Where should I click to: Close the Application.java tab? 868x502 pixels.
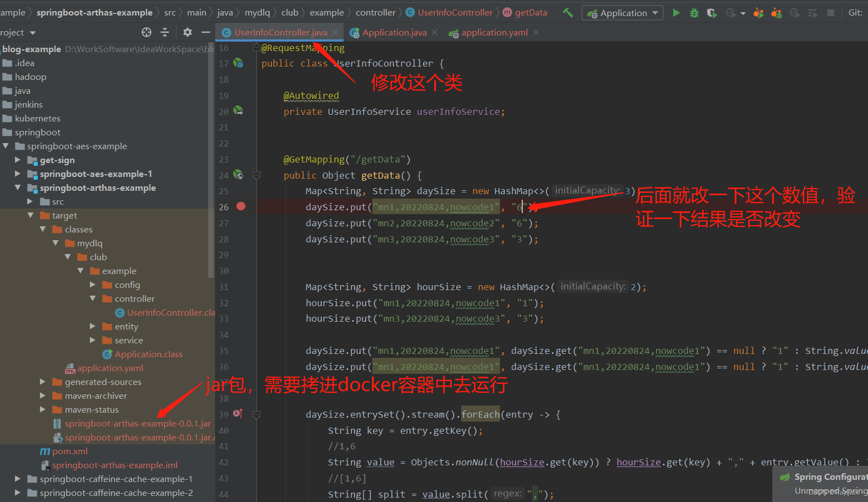tap(435, 32)
